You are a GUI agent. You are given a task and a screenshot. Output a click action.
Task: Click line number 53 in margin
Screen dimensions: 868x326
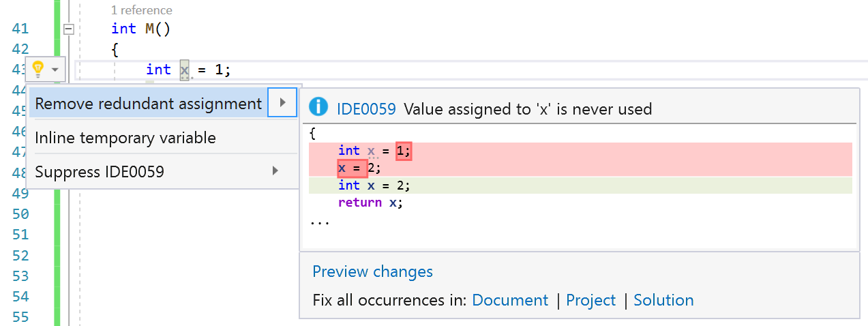tap(20, 276)
